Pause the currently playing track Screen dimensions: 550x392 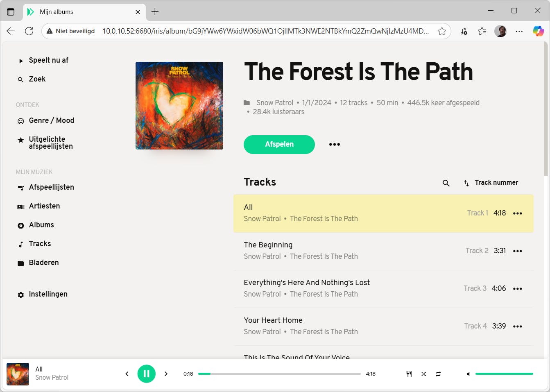tap(146, 374)
